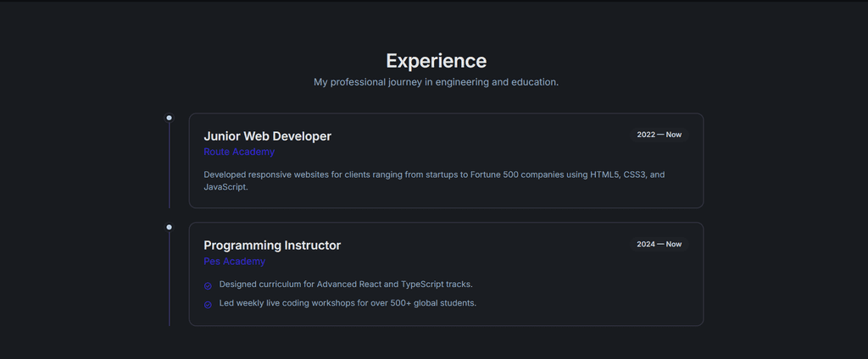The height and width of the screenshot is (359, 868).
Task: Click the timeline dot beside Programming Instructor
Action: [x=170, y=227]
